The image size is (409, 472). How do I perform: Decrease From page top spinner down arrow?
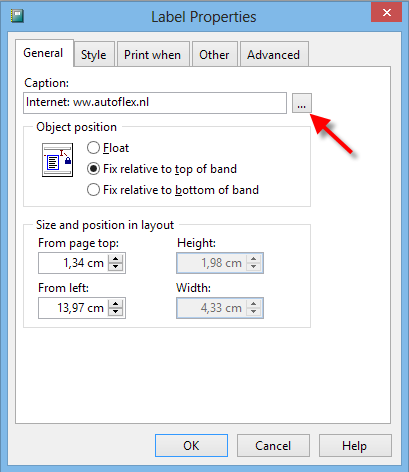point(116,267)
